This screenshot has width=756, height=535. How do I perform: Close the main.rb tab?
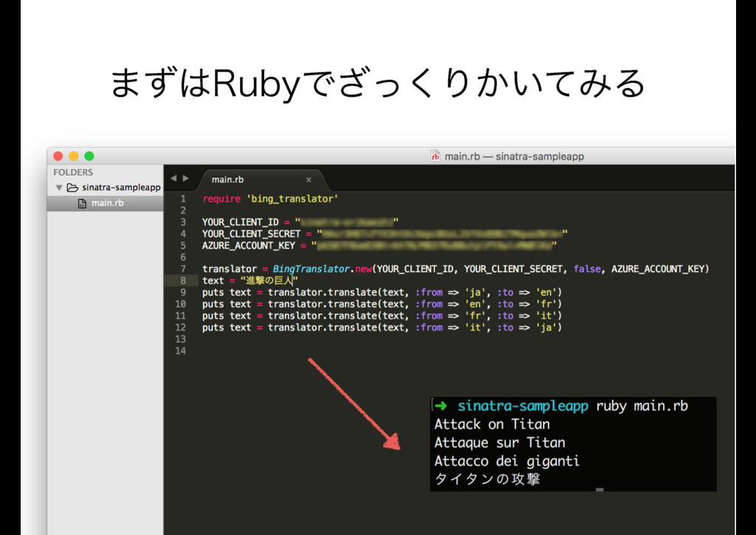309,180
